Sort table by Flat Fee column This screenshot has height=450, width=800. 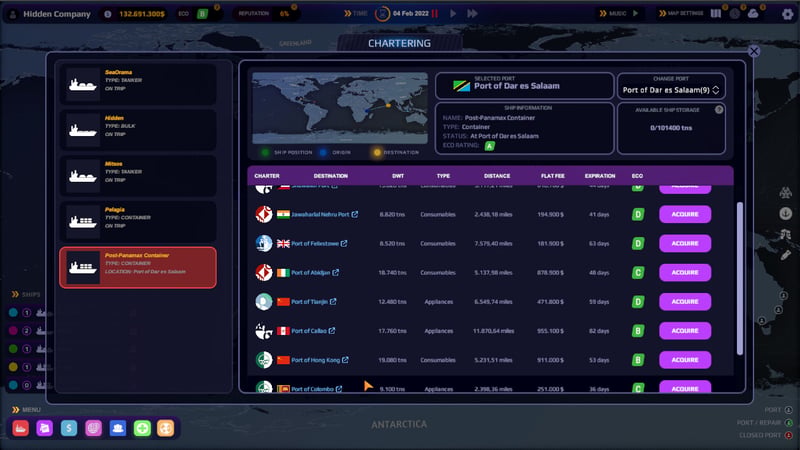click(553, 176)
